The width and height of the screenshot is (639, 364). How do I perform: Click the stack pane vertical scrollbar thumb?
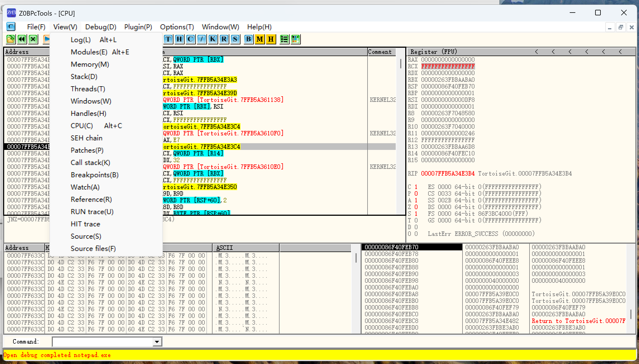coord(631,314)
